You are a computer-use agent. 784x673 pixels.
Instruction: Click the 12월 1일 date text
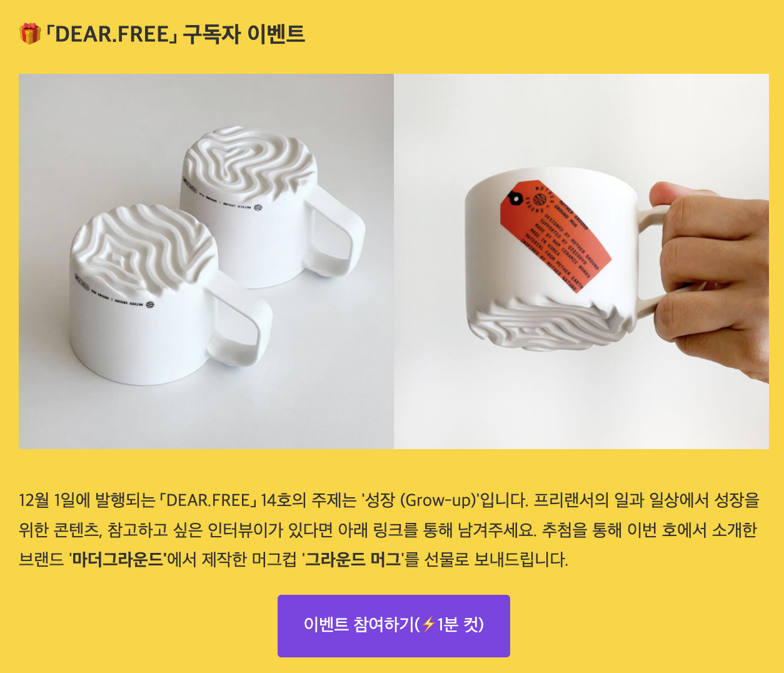(x=46, y=500)
